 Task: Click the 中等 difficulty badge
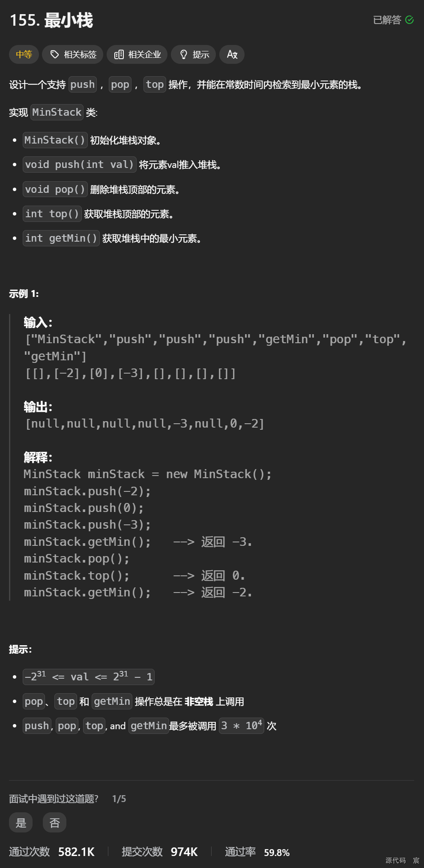pyautogui.click(x=24, y=54)
